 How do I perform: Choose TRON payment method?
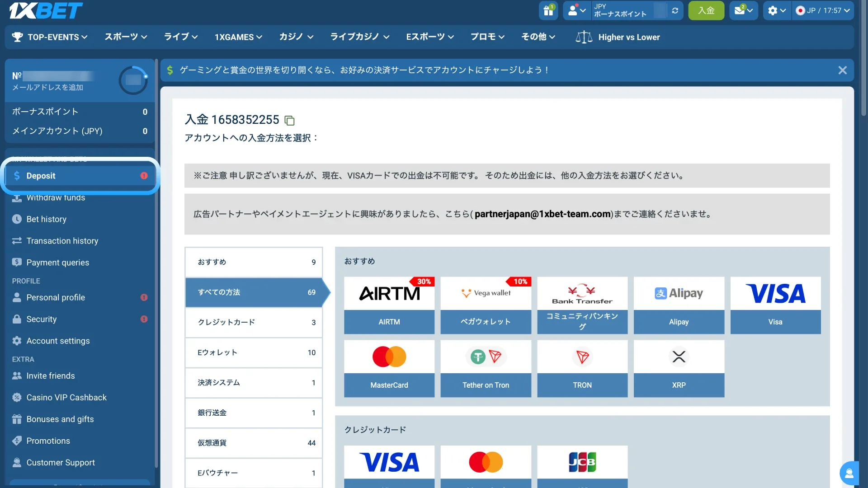[x=582, y=369]
